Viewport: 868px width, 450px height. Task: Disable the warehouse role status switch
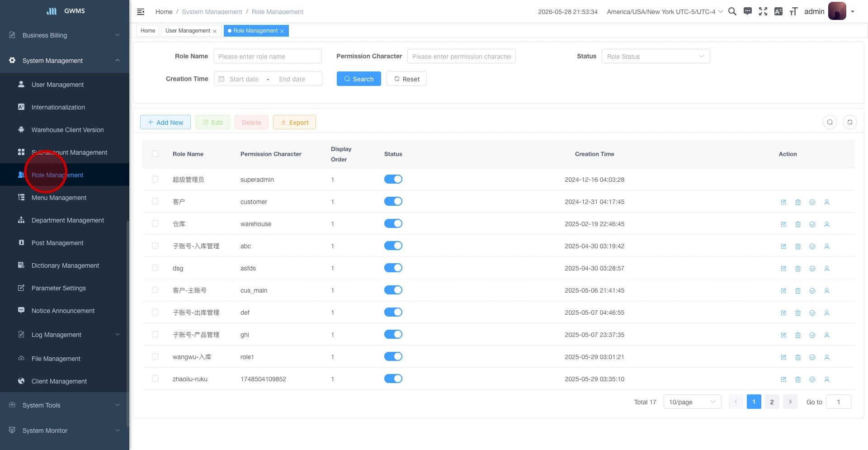(x=393, y=223)
